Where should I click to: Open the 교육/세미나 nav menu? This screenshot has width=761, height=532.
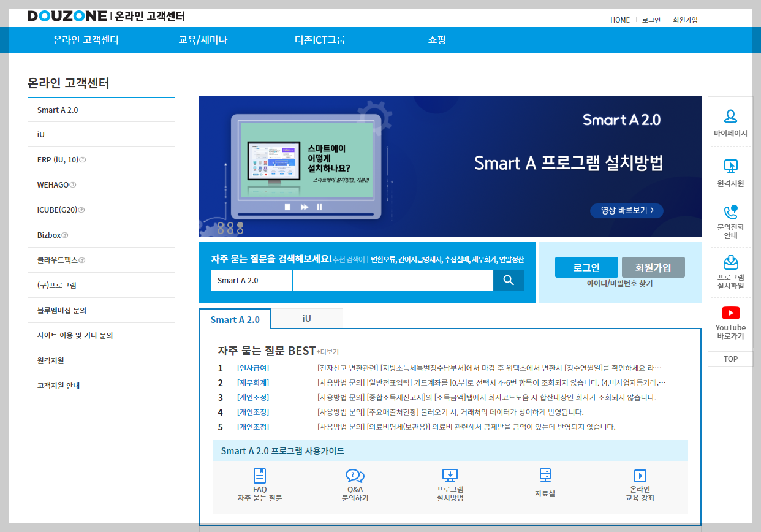203,40
